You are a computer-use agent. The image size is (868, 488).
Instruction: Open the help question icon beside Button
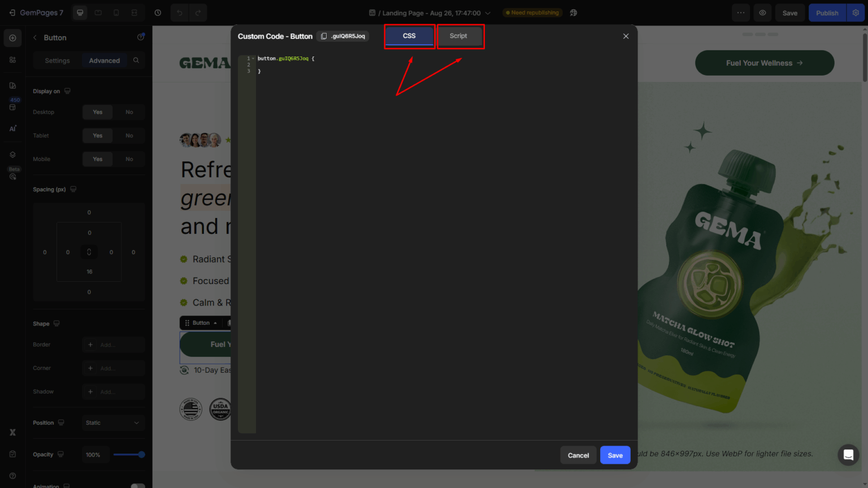pos(140,37)
